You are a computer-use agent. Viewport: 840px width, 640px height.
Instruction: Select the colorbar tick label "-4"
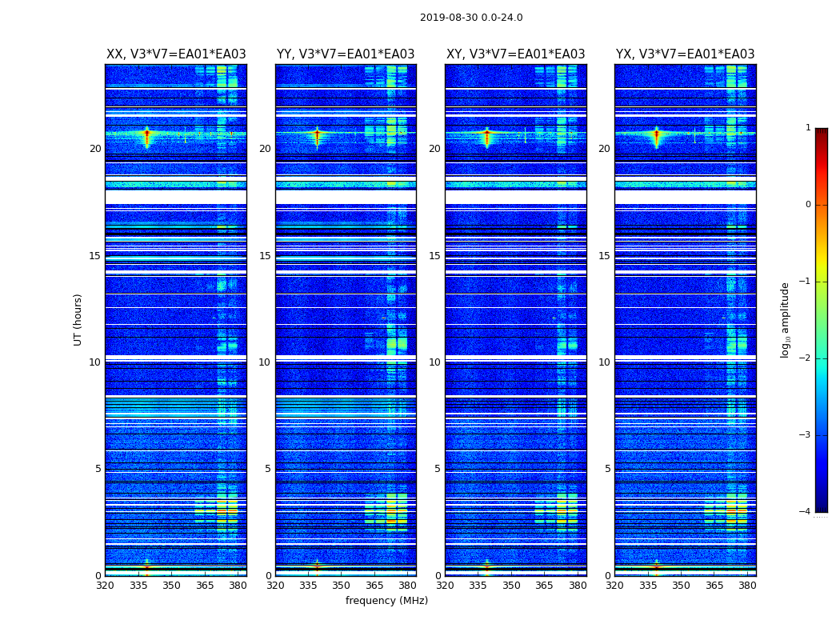pos(807,512)
